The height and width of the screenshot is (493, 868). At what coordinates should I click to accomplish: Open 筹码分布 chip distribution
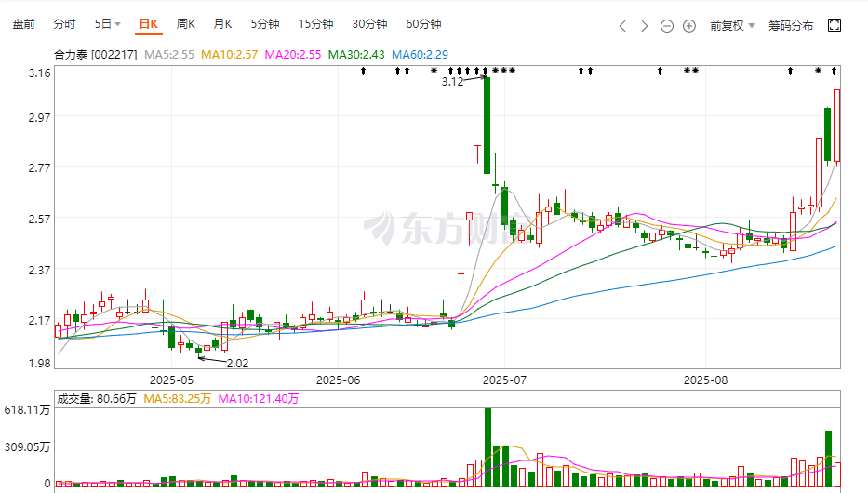pos(791,26)
